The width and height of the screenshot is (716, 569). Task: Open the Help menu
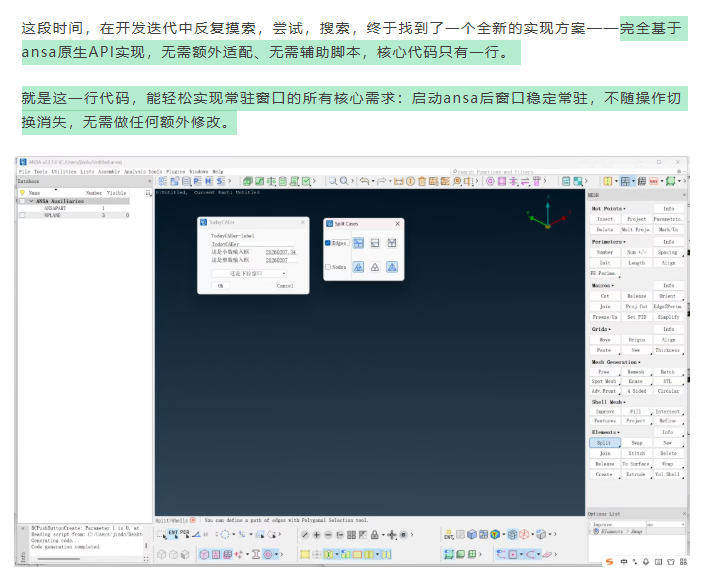click(x=218, y=172)
